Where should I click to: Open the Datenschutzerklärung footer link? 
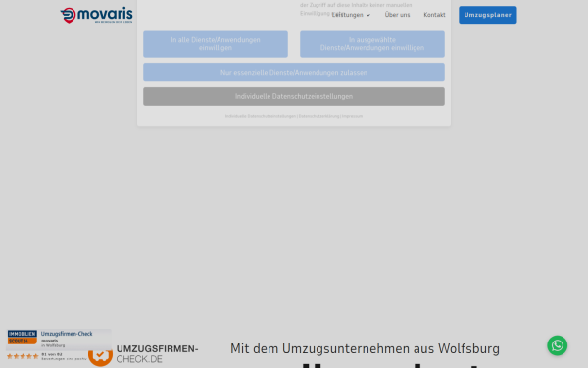318,116
